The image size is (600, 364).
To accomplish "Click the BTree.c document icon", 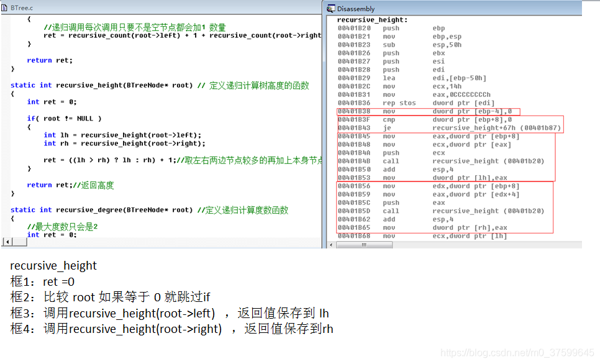I will pyautogui.click(x=4, y=7).
